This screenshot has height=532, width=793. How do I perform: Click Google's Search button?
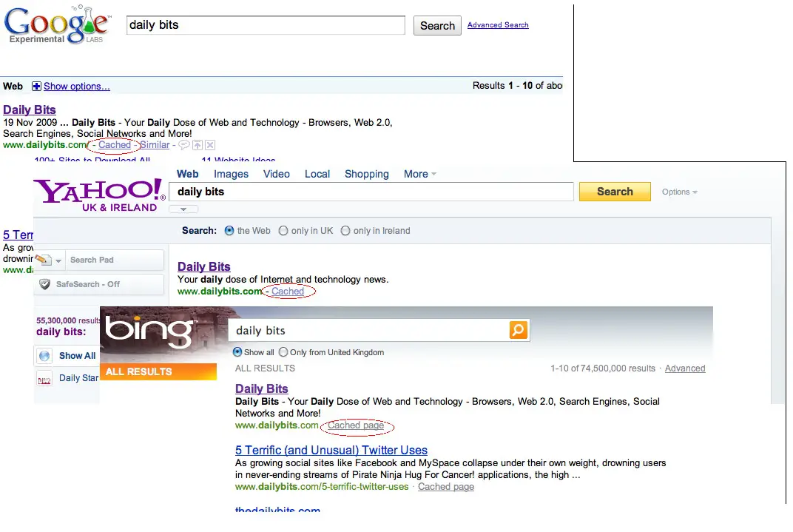pos(437,26)
